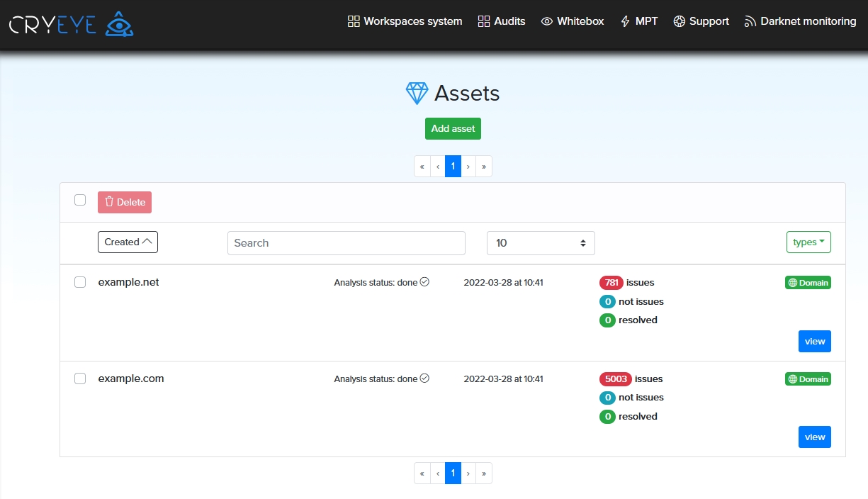Viewport: 868px width, 499px height.
Task: Click inside the Search field
Action: coord(346,243)
